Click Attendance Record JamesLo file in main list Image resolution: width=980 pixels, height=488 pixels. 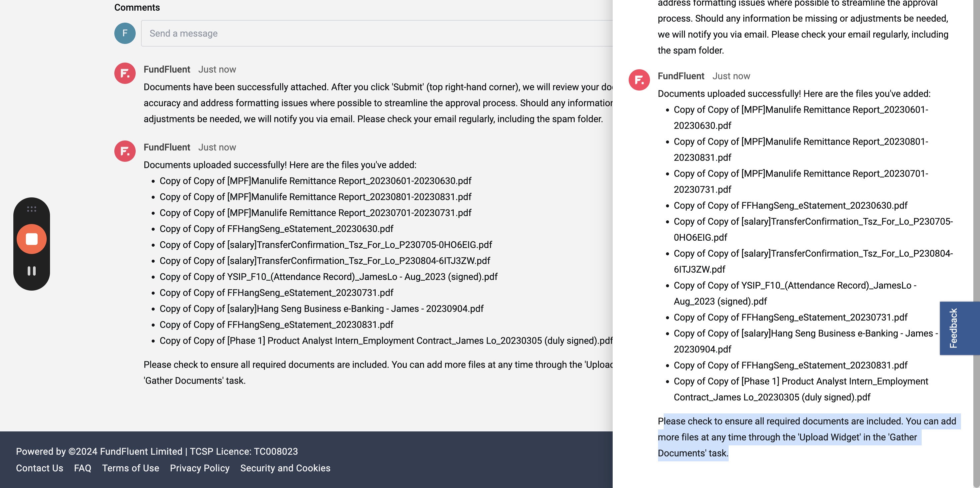pos(328,277)
